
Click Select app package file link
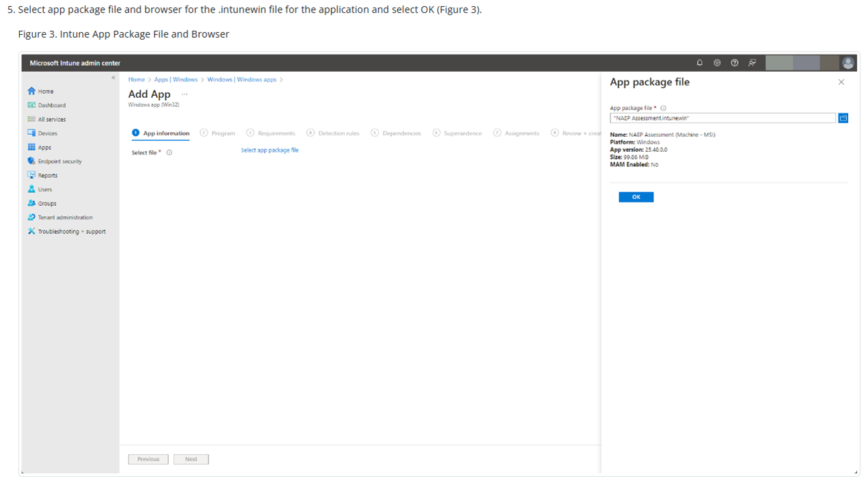(269, 150)
